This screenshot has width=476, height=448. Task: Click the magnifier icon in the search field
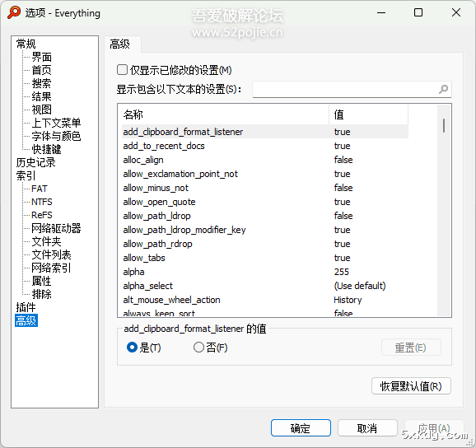tap(443, 89)
